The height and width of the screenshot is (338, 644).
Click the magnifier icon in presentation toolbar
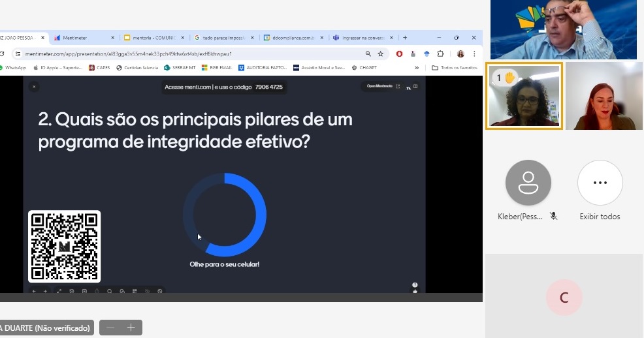coord(110,291)
